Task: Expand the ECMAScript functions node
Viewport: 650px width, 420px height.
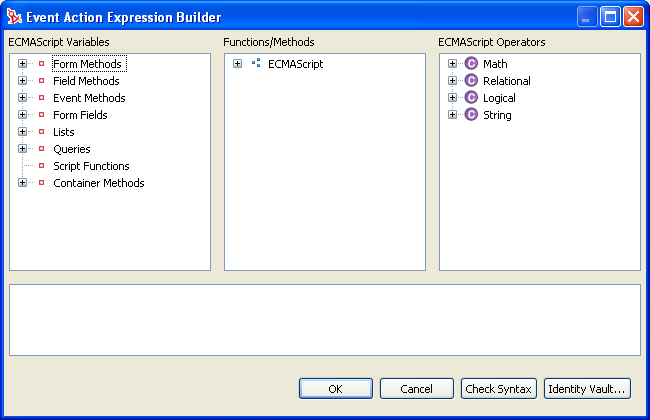Action: click(238, 64)
